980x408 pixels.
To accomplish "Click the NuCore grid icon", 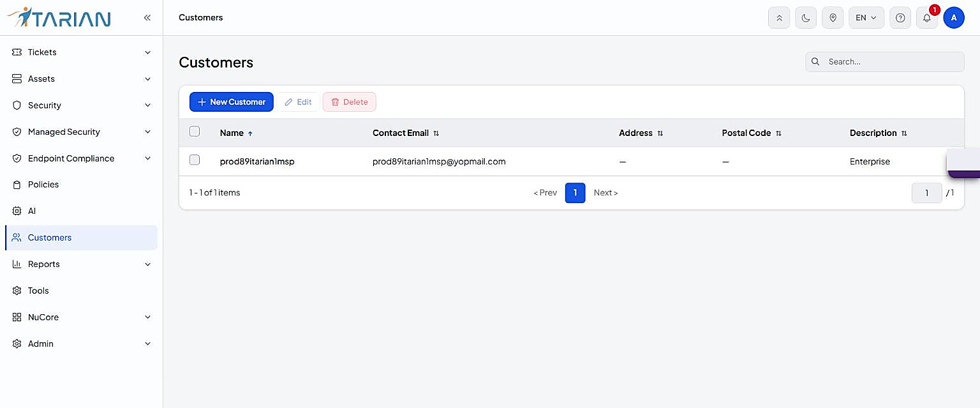I will click(17, 317).
